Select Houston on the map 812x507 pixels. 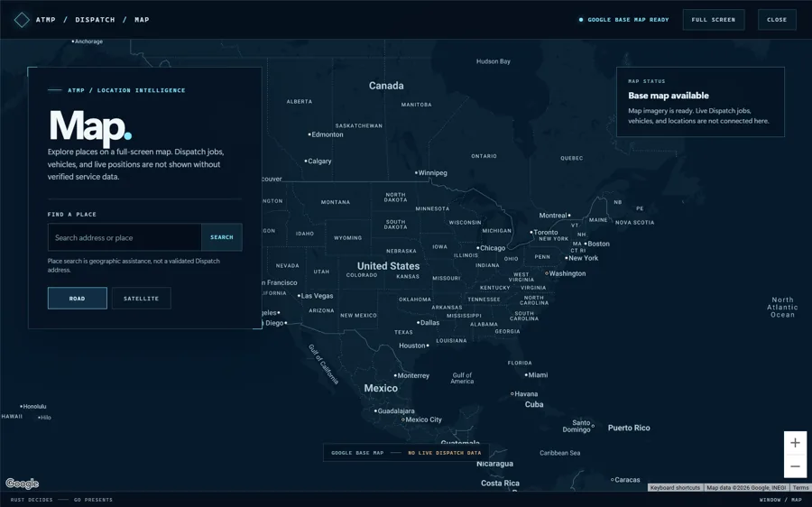click(414, 346)
